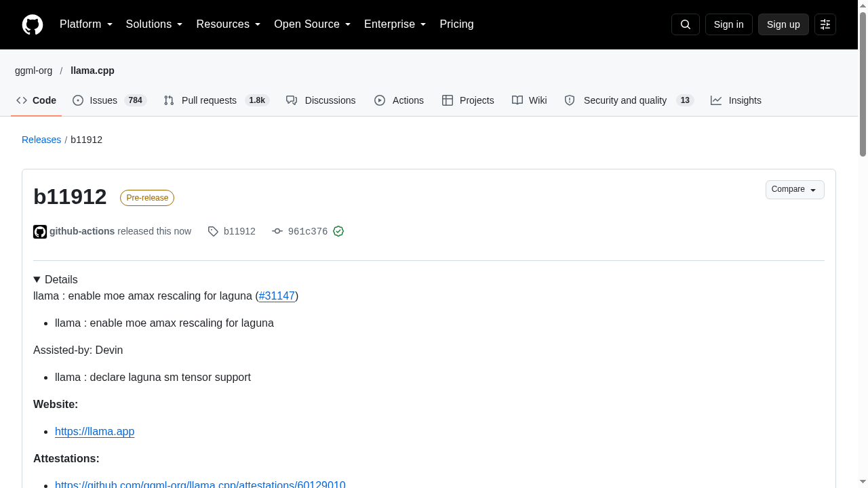Image resolution: width=868 pixels, height=488 pixels.
Task: Expand the Platform menu
Action: click(86, 24)
